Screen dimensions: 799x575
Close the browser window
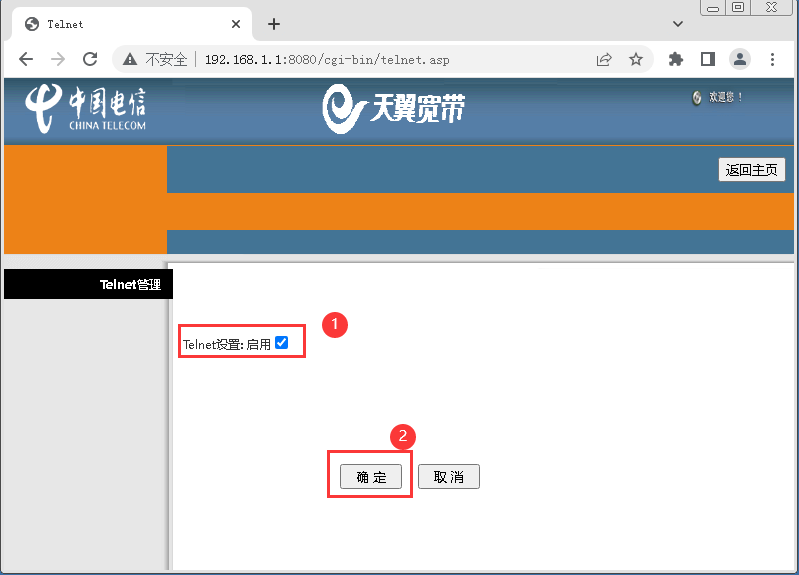tap(771, 8)
